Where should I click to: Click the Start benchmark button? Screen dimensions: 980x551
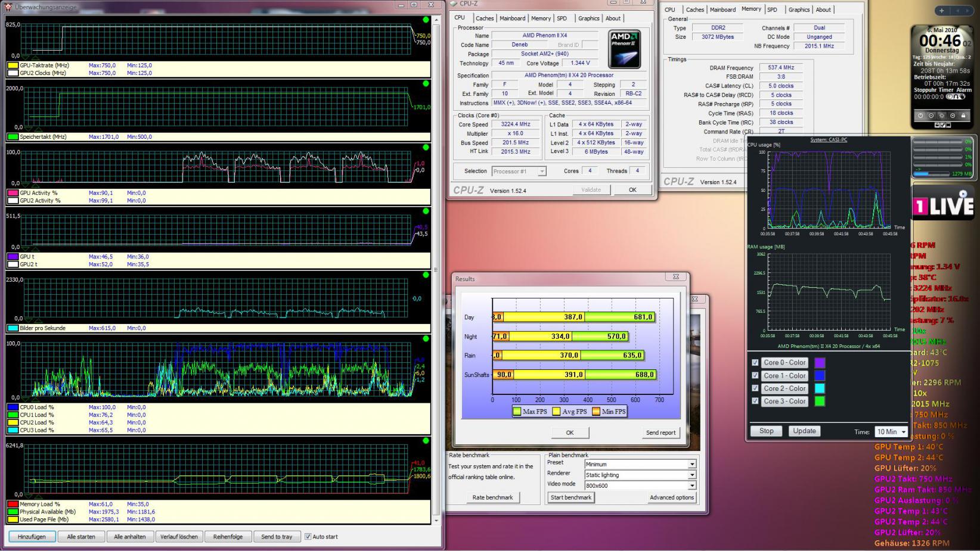click(x=571, y=497)
